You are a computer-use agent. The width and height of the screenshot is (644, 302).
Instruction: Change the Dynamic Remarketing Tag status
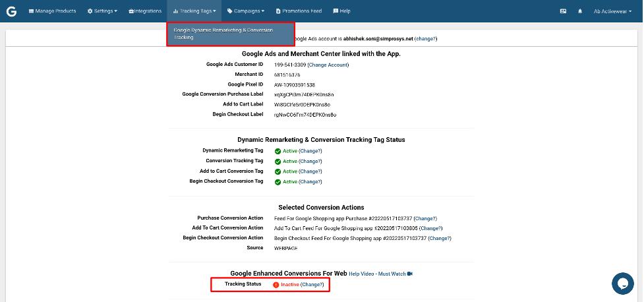(310, 151)
